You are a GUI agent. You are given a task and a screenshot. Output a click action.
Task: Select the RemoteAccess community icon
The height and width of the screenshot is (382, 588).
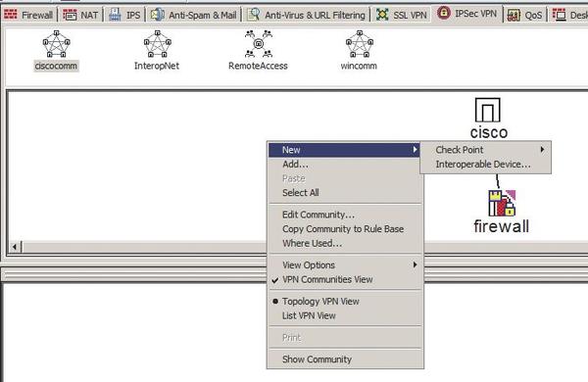tap(259, 44)
